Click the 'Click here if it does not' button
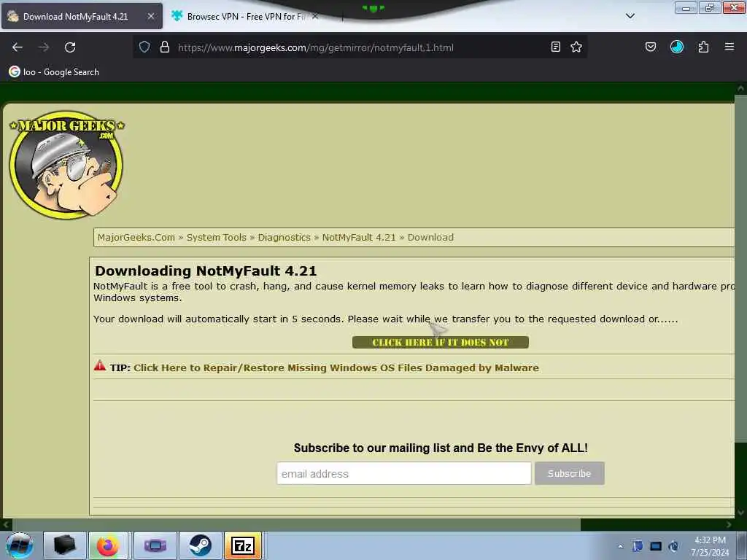747x560 pixels. pyautogui.click(x=440, y=343)
